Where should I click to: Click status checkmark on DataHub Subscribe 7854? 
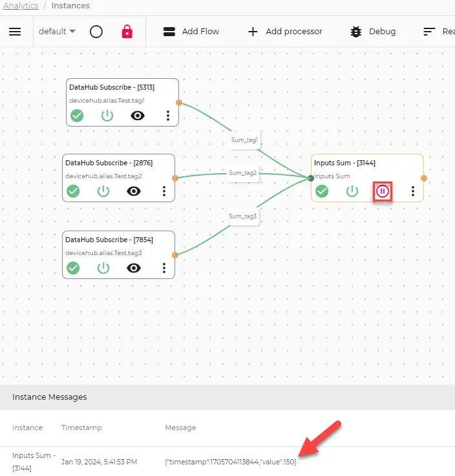pos(73,268)
